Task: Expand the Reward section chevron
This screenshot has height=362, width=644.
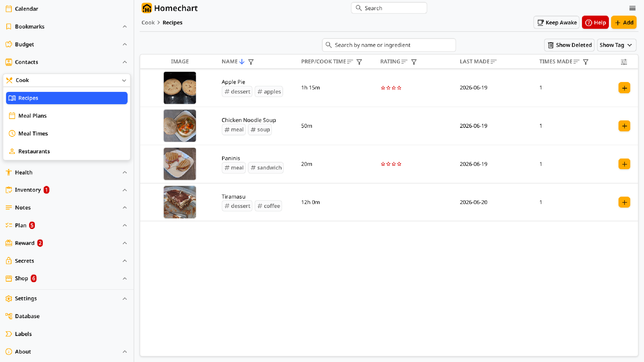Action: pos(125,243)
